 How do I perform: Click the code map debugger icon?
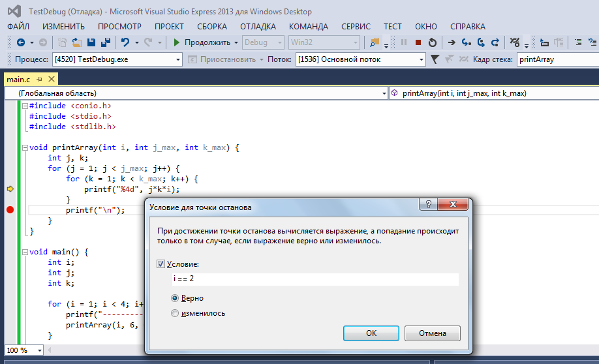point(515,42)
